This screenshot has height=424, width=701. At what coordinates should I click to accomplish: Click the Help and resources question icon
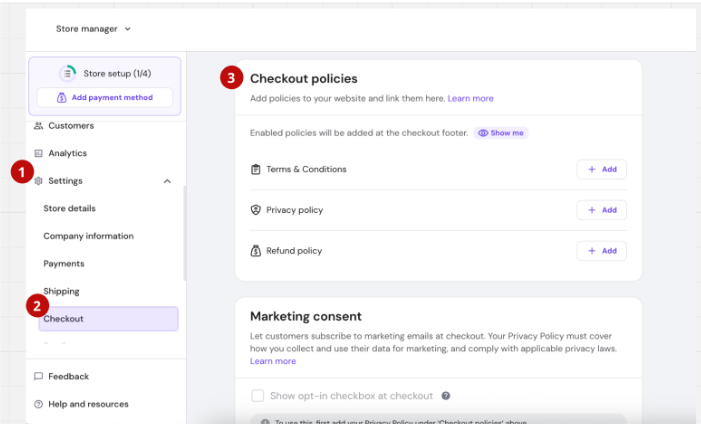point(39,405)
